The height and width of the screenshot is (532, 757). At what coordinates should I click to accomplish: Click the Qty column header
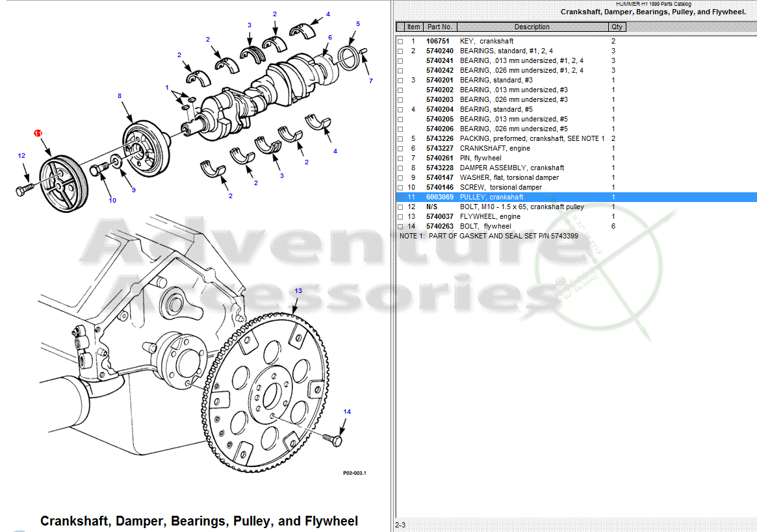pos(617,27)
